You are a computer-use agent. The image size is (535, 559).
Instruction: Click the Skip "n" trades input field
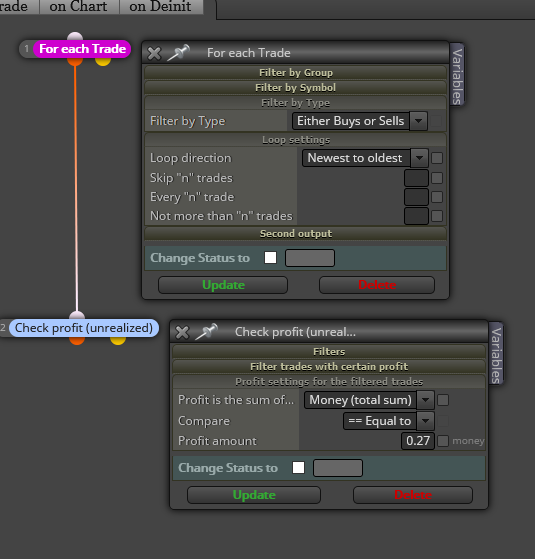[416, 178]
